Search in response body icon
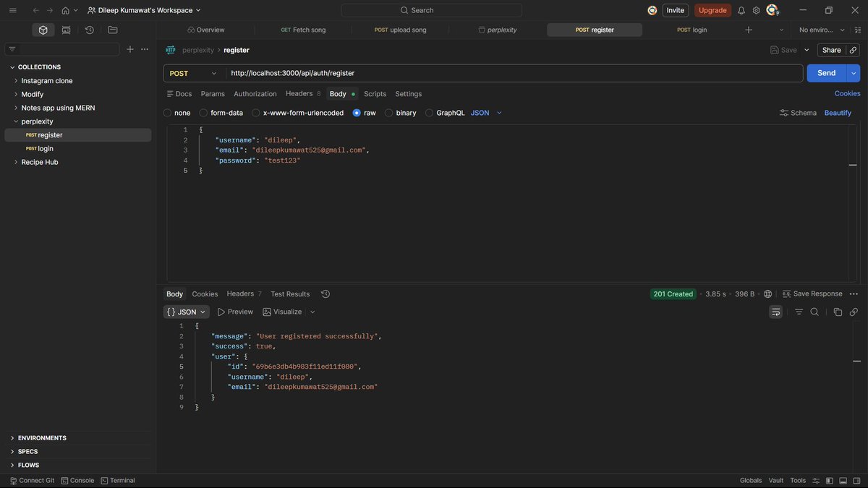 coord(814,312)
